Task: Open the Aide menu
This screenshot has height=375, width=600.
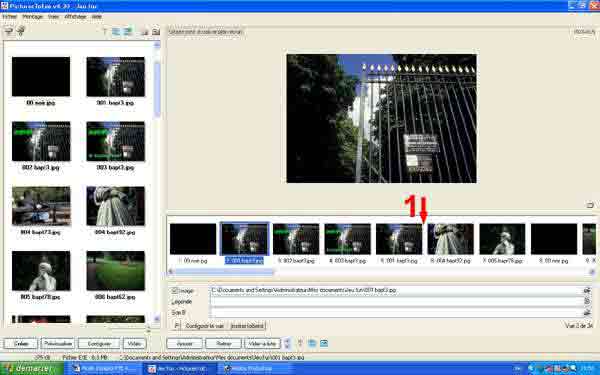Action: pyautogui.click(x=96, y=17)
